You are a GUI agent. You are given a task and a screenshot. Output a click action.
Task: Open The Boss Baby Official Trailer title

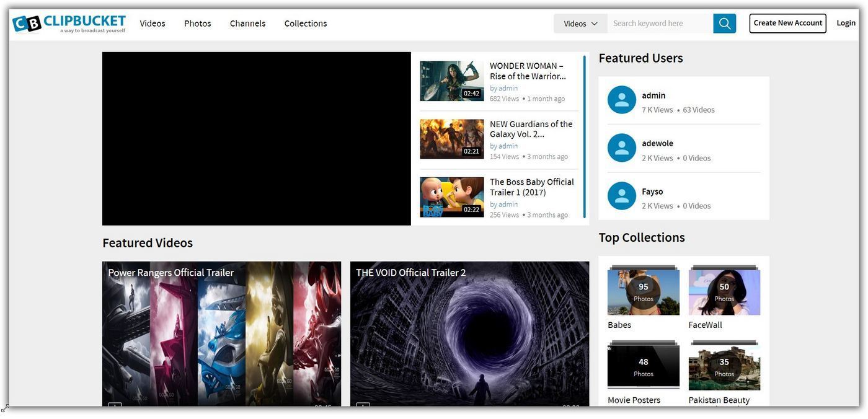click(x=532, y=187)
